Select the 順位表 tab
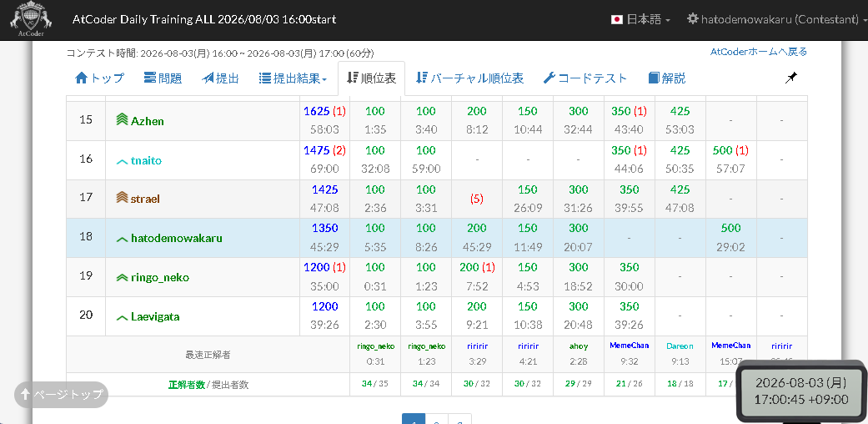The image size is (868, 424). [x=371, y=78]
